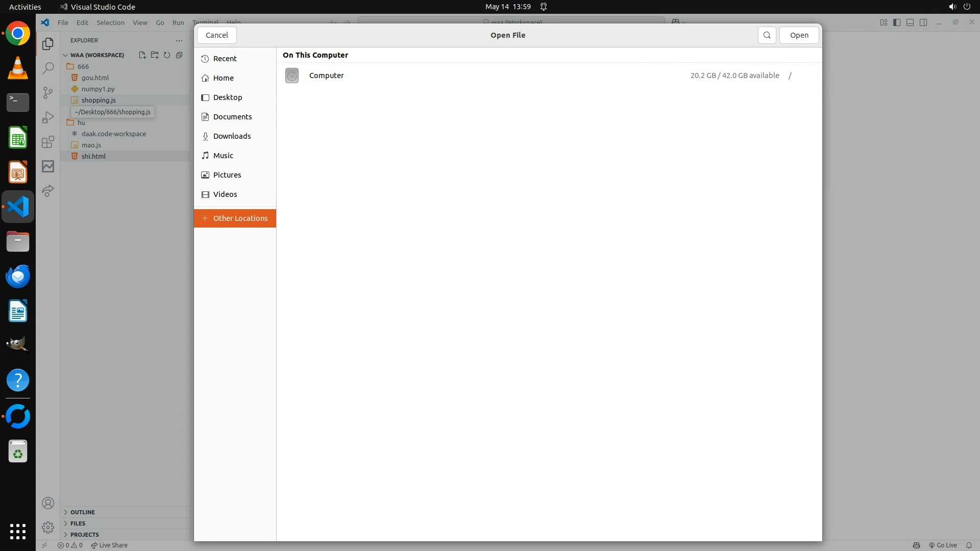Select Downloads in dialog sidebar
980x551 pixels.
point(232,136)
